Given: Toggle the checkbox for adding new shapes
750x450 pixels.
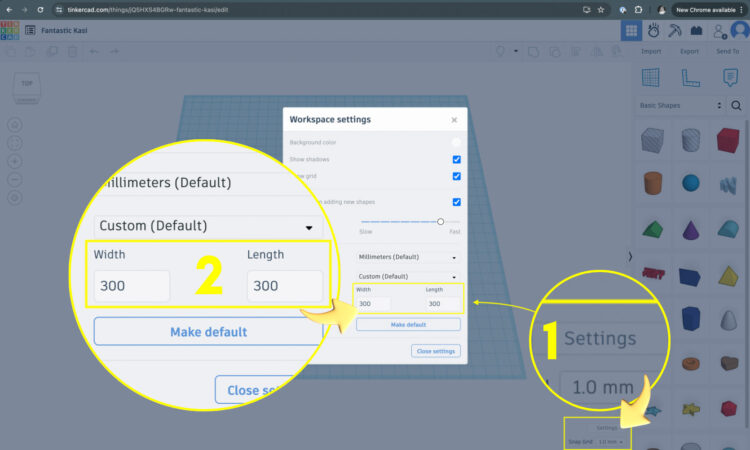Looking at the screenshot, I should [x=456, y=202].
